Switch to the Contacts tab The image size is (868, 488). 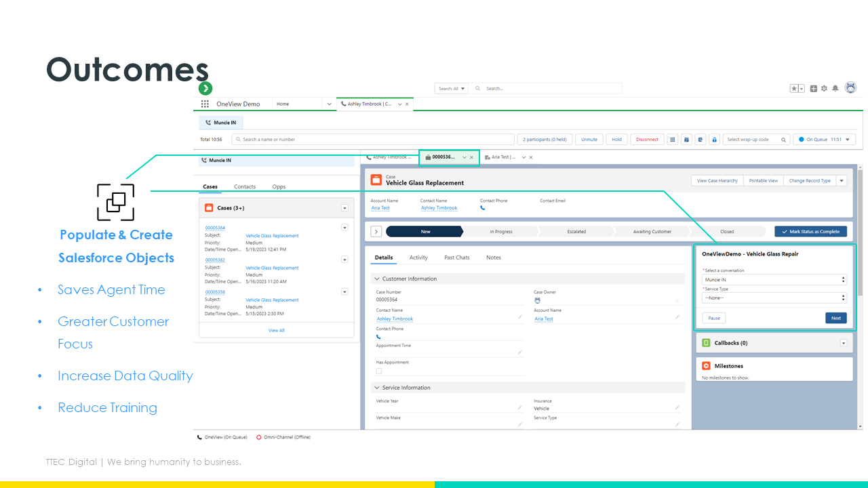[245, 187]
